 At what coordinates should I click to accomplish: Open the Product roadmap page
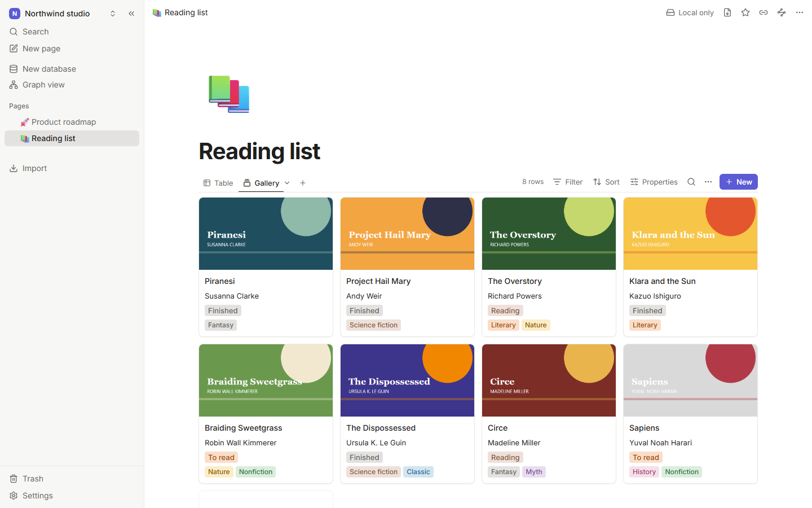pyautogui.click(x=72, y=122)
